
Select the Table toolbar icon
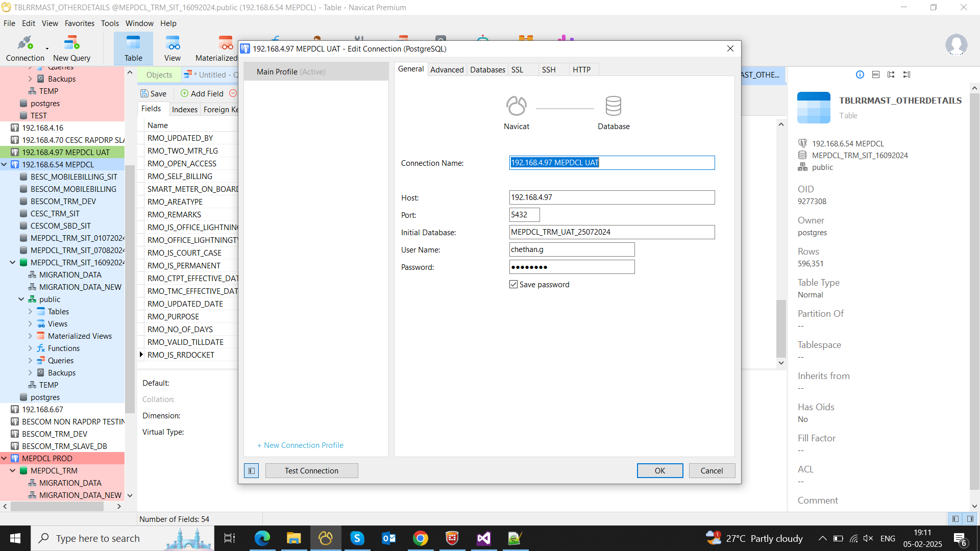pos(133,48)
